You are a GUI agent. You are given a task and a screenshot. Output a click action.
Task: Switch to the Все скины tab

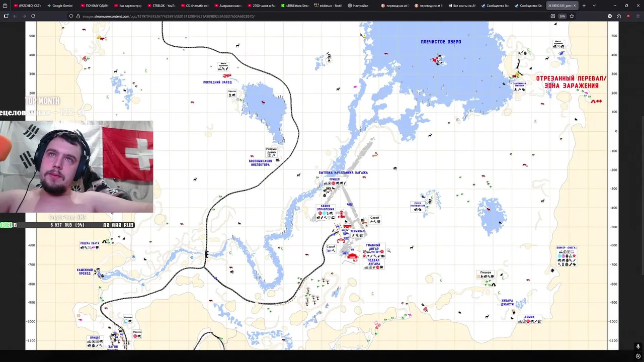pyautogui.click(x=461, y=6)
